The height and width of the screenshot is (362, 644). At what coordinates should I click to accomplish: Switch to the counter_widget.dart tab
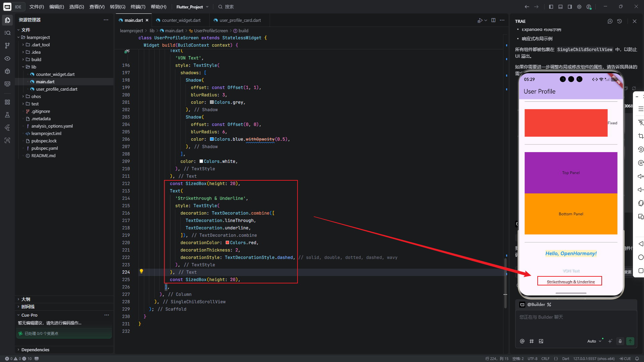click(181, 20)
